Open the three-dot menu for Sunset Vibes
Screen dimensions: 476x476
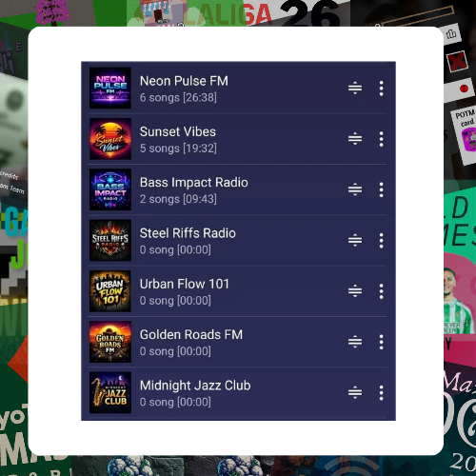click(x=381, y=139)
